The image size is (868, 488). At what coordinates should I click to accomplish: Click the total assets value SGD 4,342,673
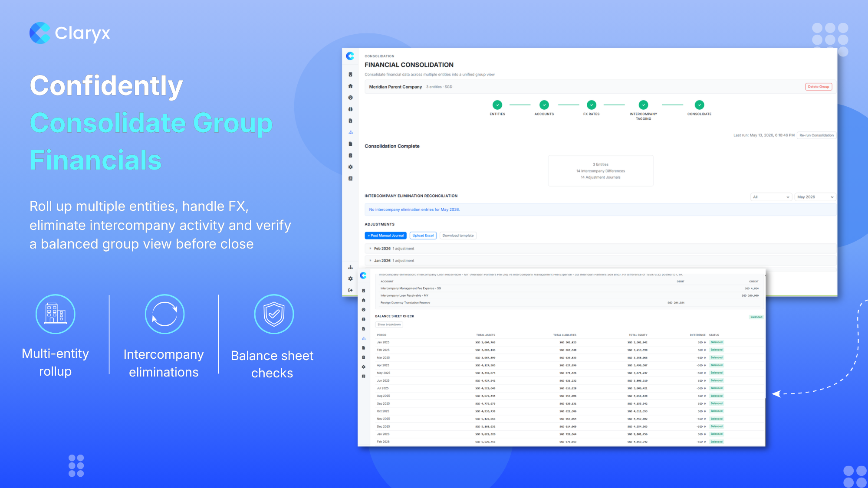485,373
